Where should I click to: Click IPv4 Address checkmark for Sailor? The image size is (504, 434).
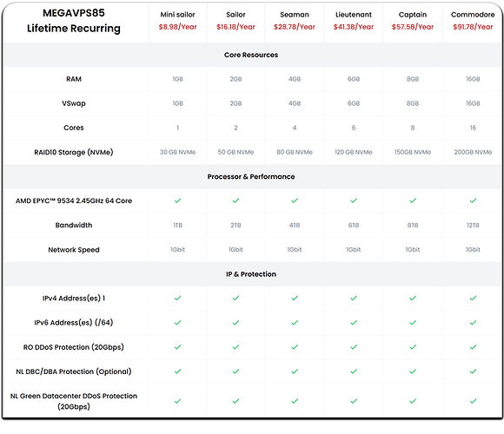tap(236, 299)
